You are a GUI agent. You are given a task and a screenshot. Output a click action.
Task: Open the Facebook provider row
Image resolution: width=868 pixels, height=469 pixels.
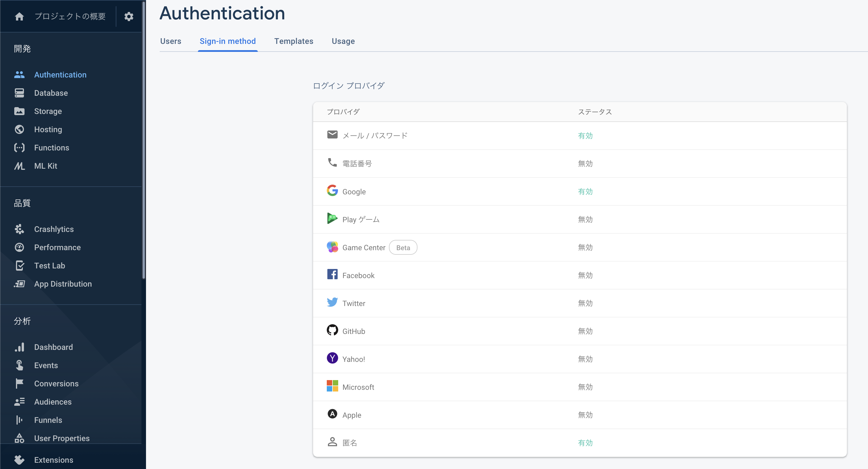point(358,276)
